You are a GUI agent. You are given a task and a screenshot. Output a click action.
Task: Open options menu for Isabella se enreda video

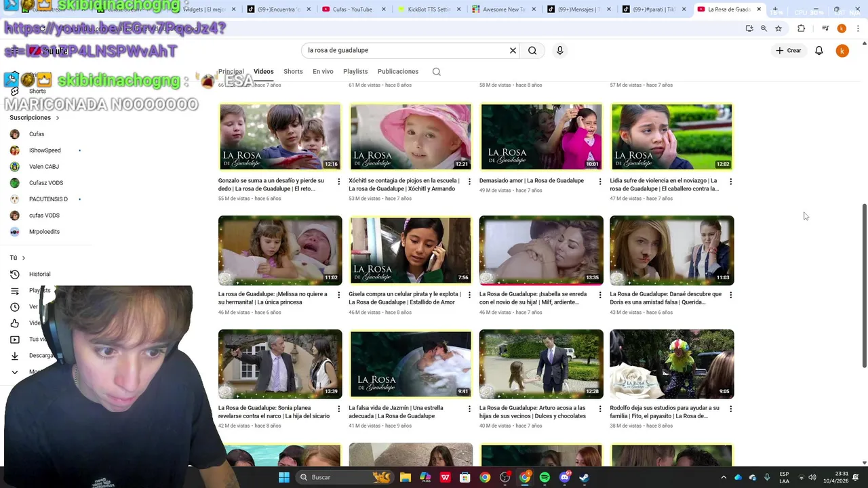[x=599, y=295]
